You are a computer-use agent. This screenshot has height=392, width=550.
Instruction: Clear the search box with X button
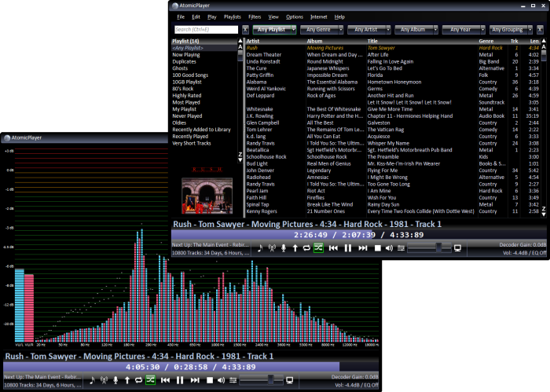click(245, 30)
